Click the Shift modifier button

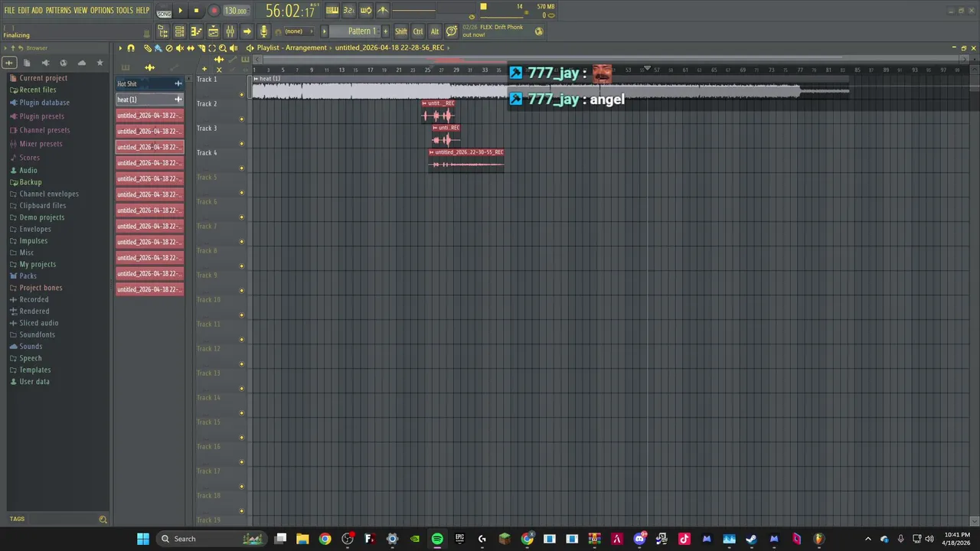(x=401, y=31)
